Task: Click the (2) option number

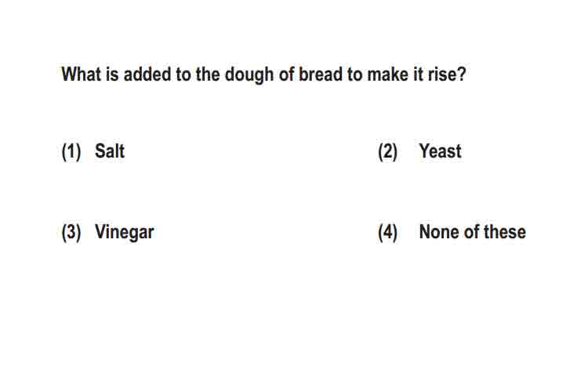Action: pos(387,151)
